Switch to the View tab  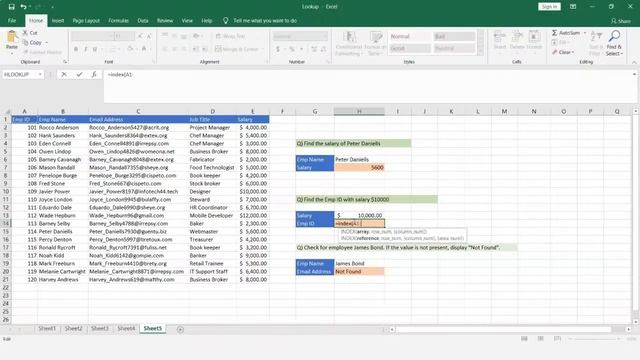coord(187,20)
